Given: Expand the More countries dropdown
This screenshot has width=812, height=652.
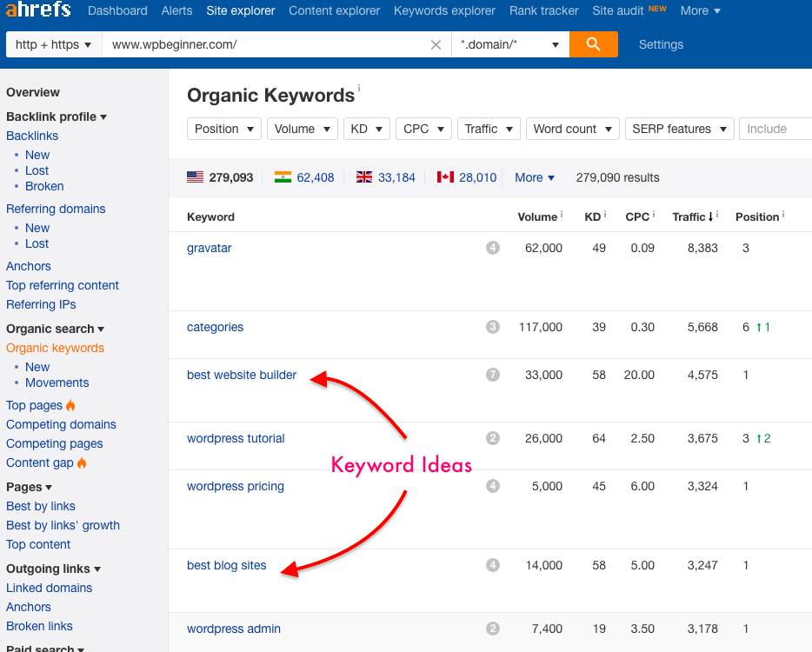Looking at the screenshot, I should coord(535,177).
